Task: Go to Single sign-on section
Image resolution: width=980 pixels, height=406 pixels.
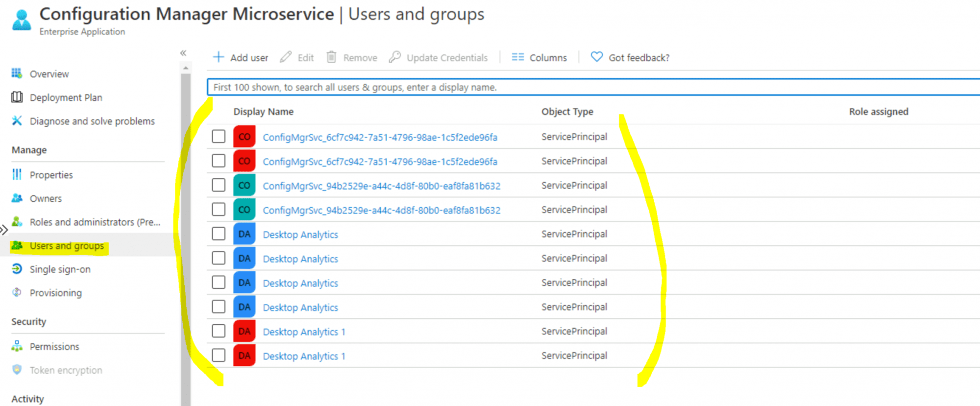Action: click(x=60, y=269)
